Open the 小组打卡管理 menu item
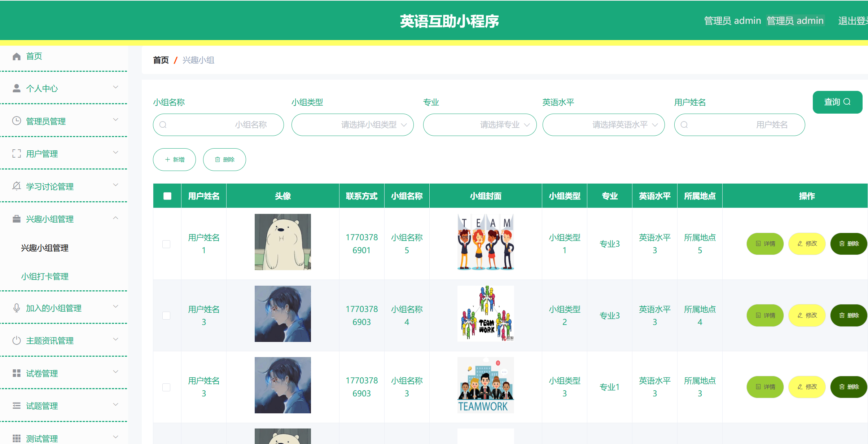 pos(44,276)
